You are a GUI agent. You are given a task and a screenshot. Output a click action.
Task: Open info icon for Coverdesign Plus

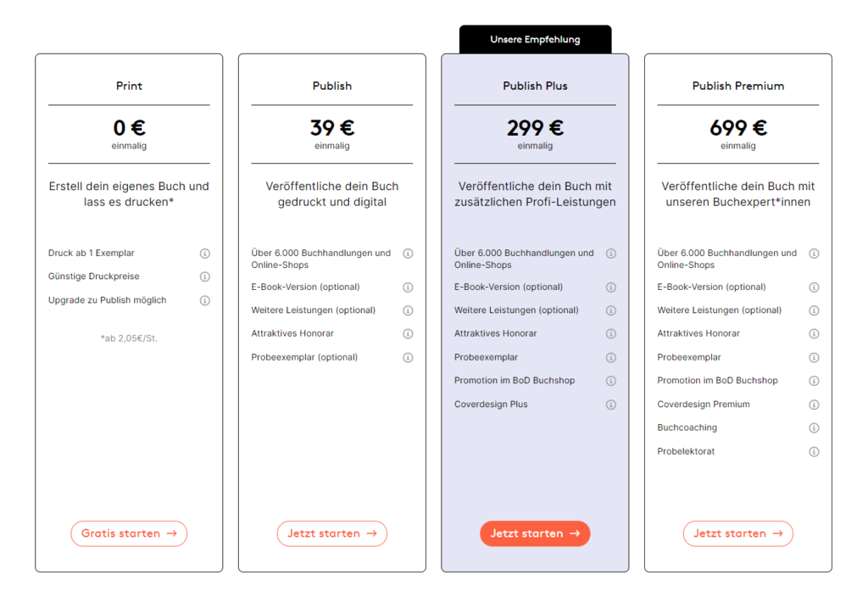pyautogui.click(x=611, y=405)
